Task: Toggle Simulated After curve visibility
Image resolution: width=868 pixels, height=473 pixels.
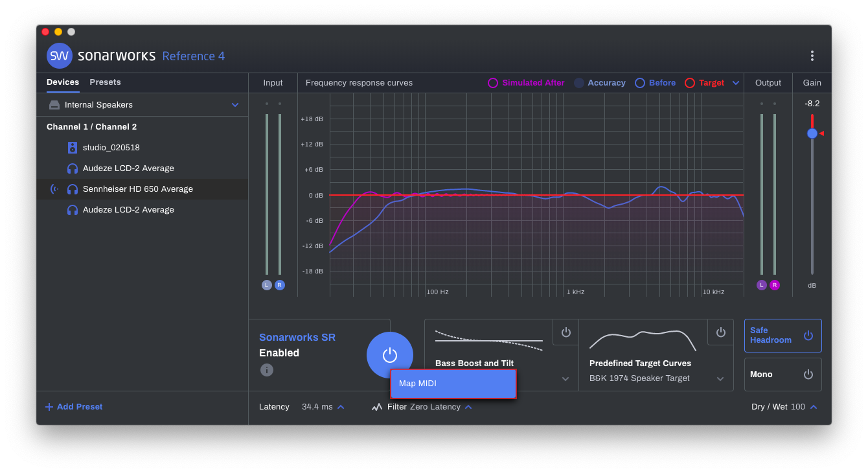Action: [x=526, y=83]
